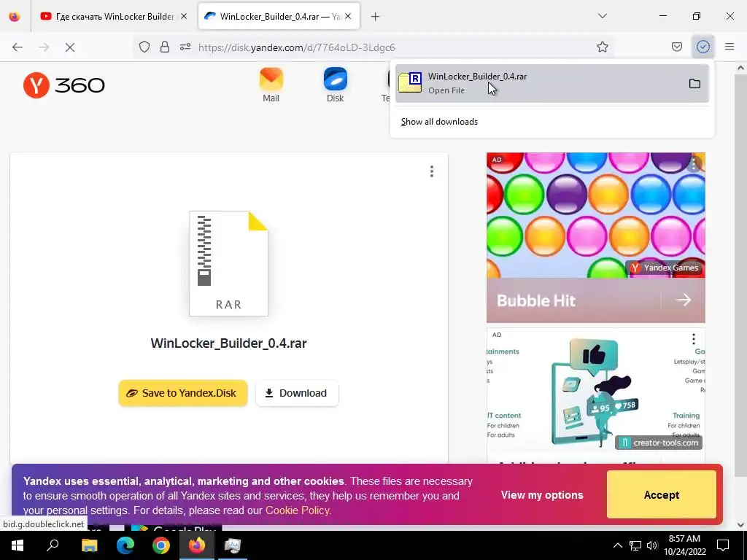The height and width of the screenshot is (560, 747).
Task: Open Windows notification center icon
Action: 723,545
